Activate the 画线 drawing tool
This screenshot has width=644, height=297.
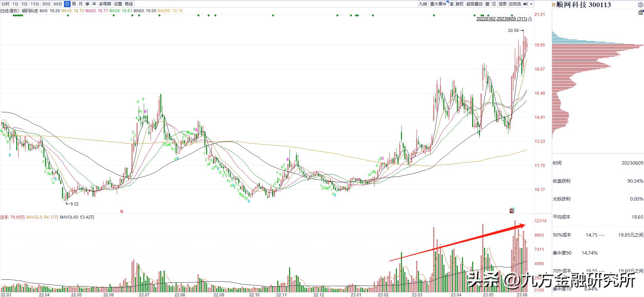tap(129, 4)
